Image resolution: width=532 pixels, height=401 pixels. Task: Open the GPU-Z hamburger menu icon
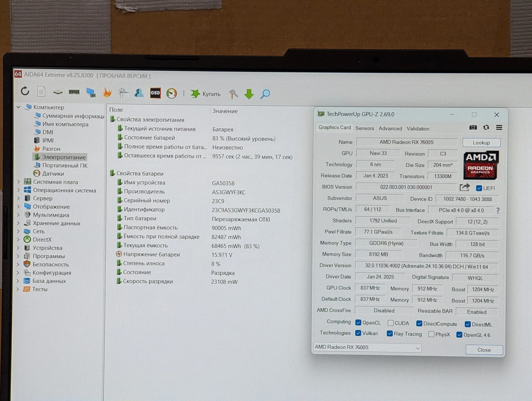[499, 128]
